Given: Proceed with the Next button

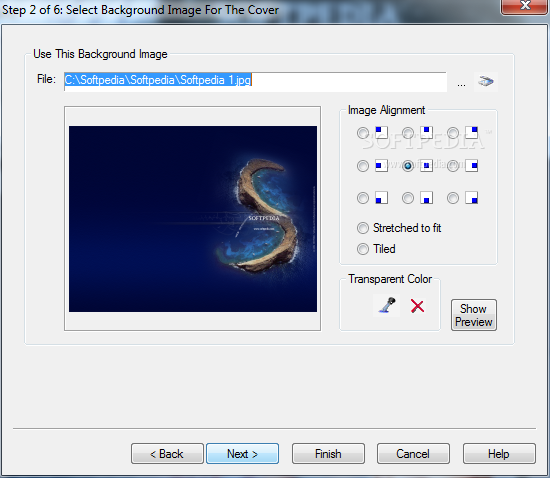Looking at the screenshot, I should tap(242, 454).
